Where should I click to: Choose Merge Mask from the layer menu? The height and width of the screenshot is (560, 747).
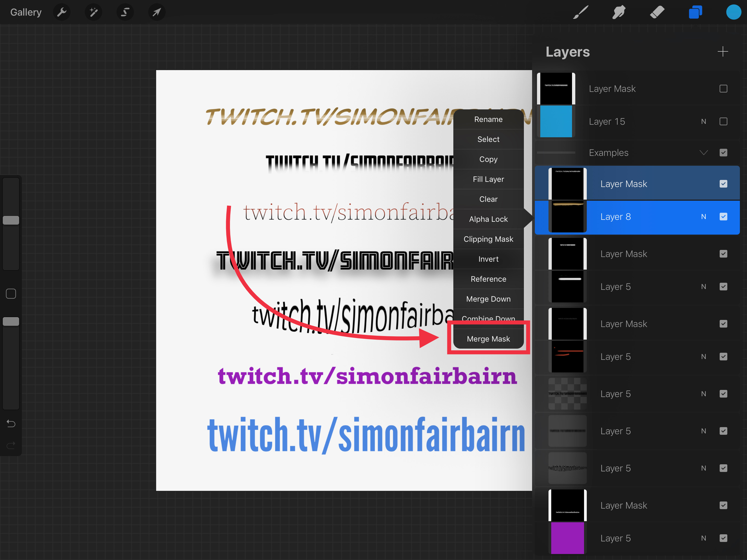[488, 339]
